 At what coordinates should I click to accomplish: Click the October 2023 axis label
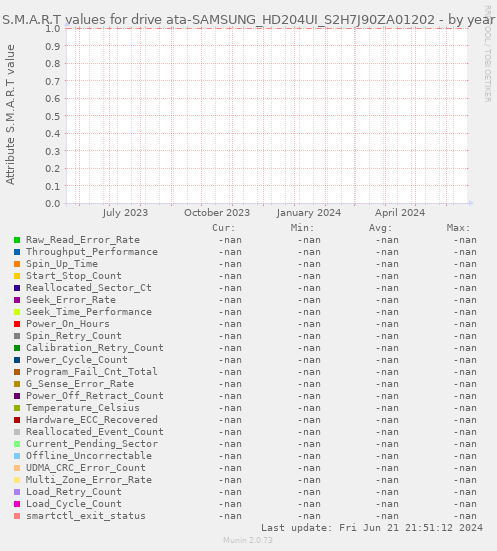(x=217, y=213)
